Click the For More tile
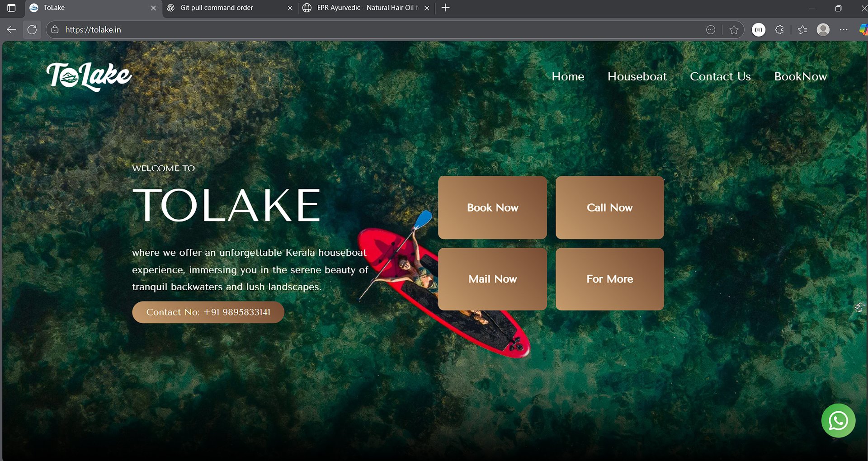This screenshot has width=868, height=461. pos(609,279)
